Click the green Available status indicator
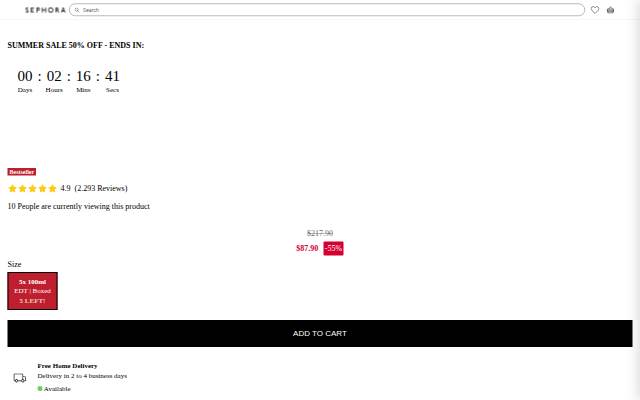640x400 pixels. (x=40, y=389)
